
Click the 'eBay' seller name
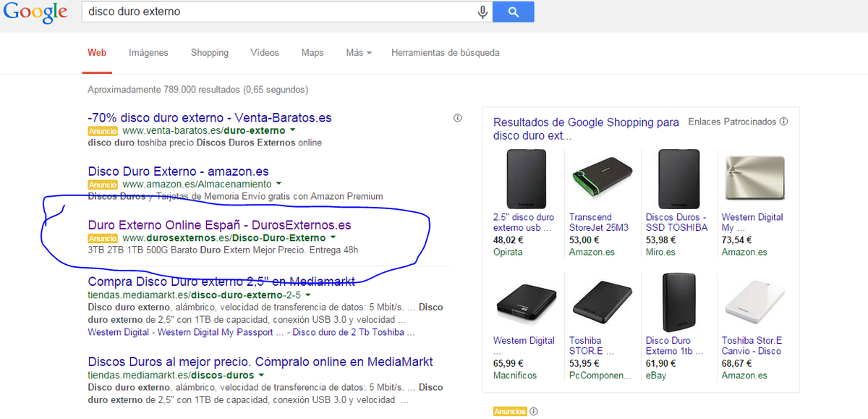656,376
